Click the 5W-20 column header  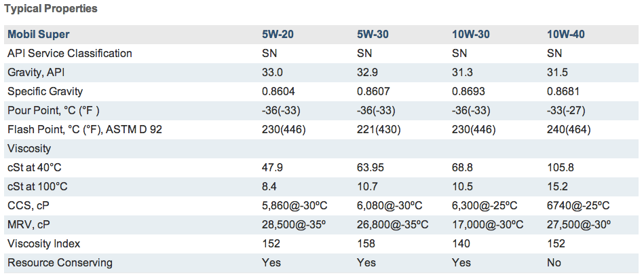tap(278, 35)
